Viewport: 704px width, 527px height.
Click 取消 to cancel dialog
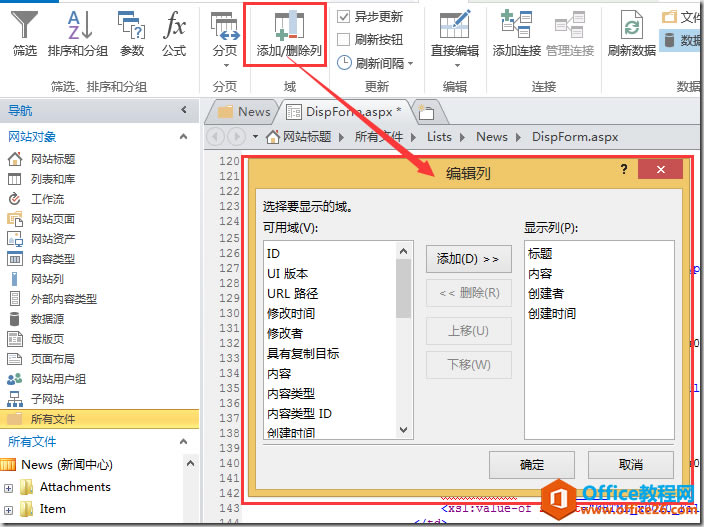click(630, 465)
